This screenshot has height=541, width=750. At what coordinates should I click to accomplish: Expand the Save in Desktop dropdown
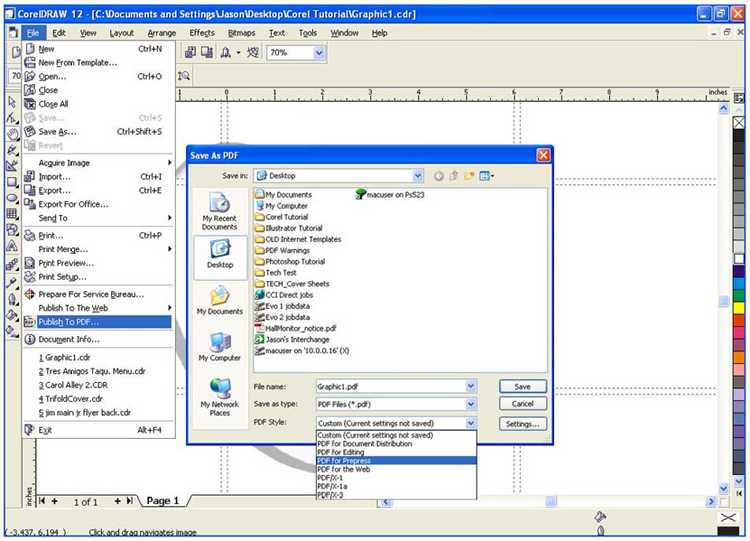click(x=418, y=176)
